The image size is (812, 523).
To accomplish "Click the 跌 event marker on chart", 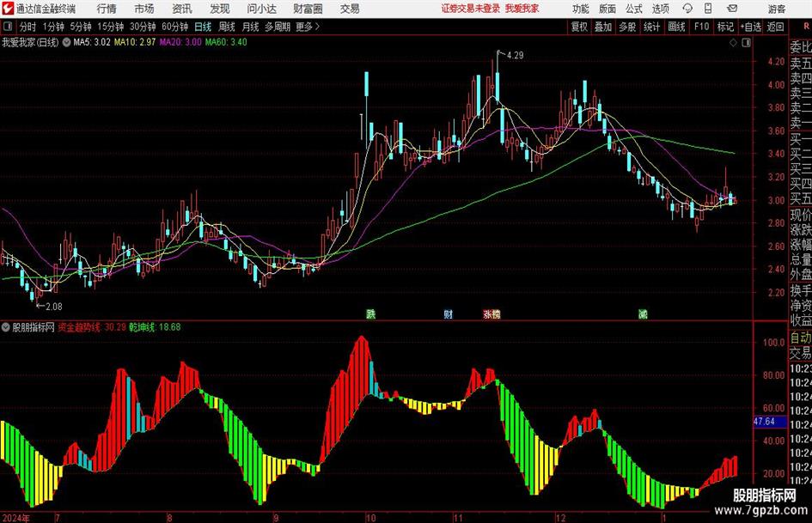I will 371,313.
